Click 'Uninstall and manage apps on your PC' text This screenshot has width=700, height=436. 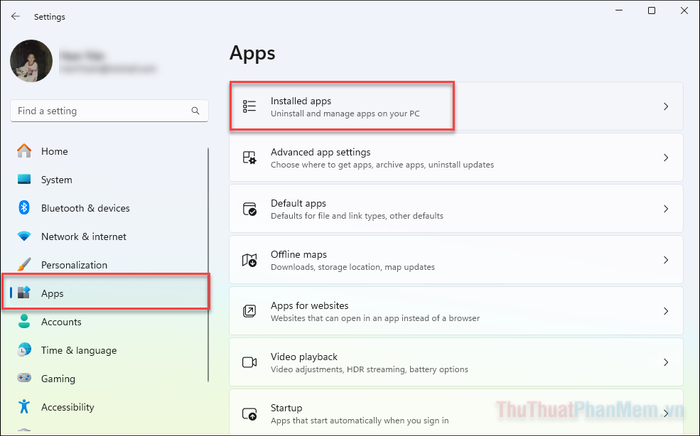pyautogui.click(x=345, y=114)
